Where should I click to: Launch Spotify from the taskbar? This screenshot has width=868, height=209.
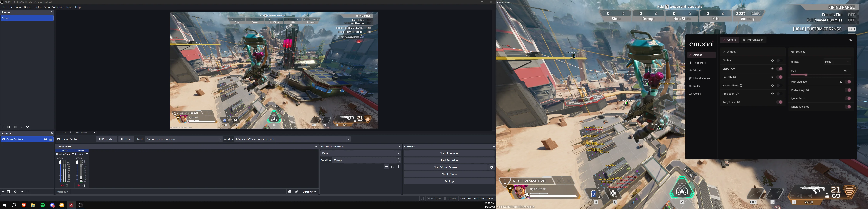coord(43,205)
